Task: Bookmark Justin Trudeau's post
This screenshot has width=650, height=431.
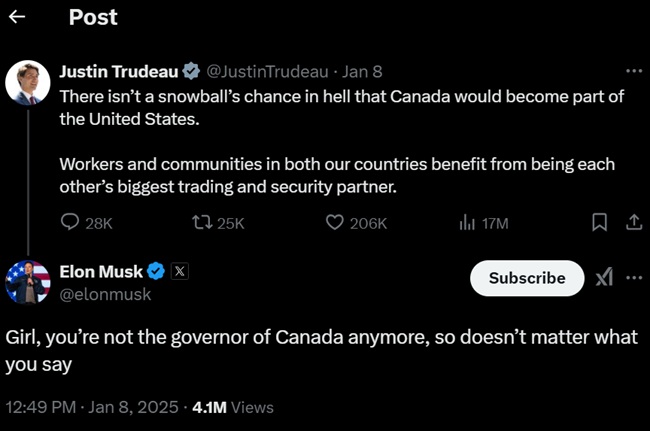Action: (599, 223)
